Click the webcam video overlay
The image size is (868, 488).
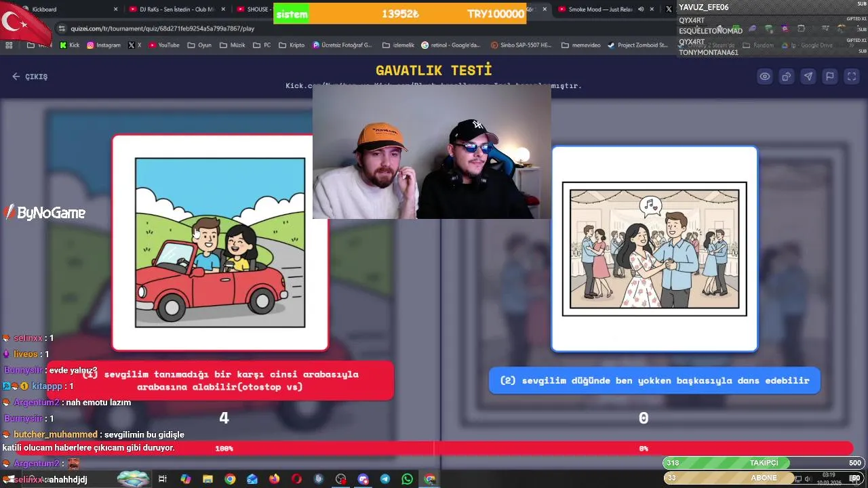[431, 152]
